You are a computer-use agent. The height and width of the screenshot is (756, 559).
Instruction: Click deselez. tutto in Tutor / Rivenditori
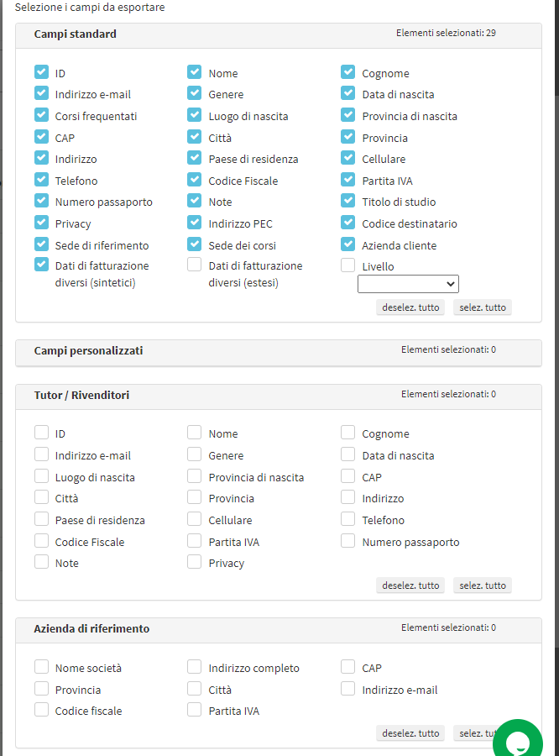click(410, 585)
